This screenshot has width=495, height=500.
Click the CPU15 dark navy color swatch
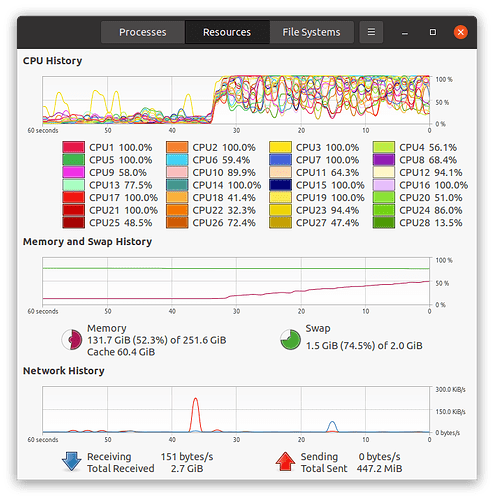[280, 185]
